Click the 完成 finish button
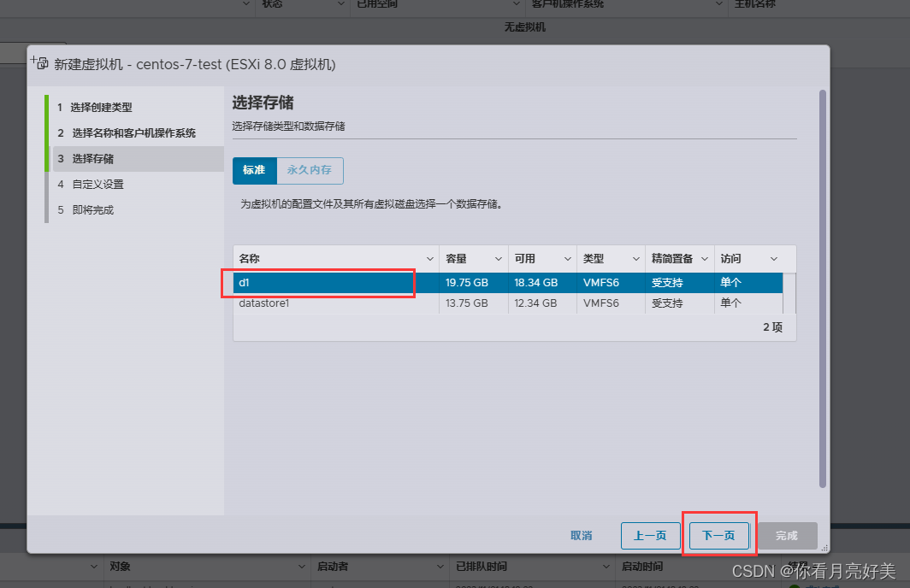 click(x=787, y=535)
